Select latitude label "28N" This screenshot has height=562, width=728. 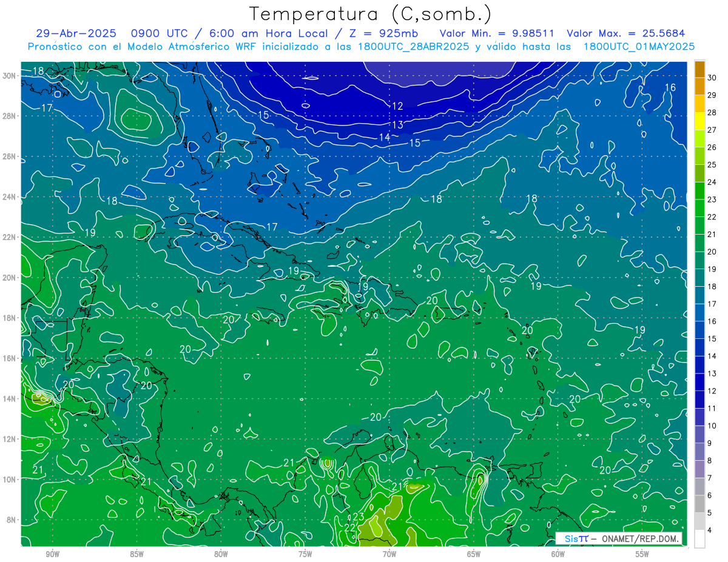(x=10, y=116)
